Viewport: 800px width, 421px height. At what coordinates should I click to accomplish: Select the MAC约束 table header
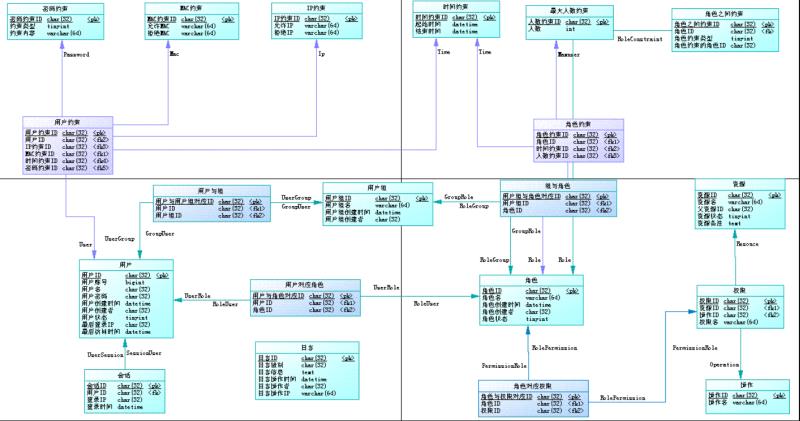point(191,8)
